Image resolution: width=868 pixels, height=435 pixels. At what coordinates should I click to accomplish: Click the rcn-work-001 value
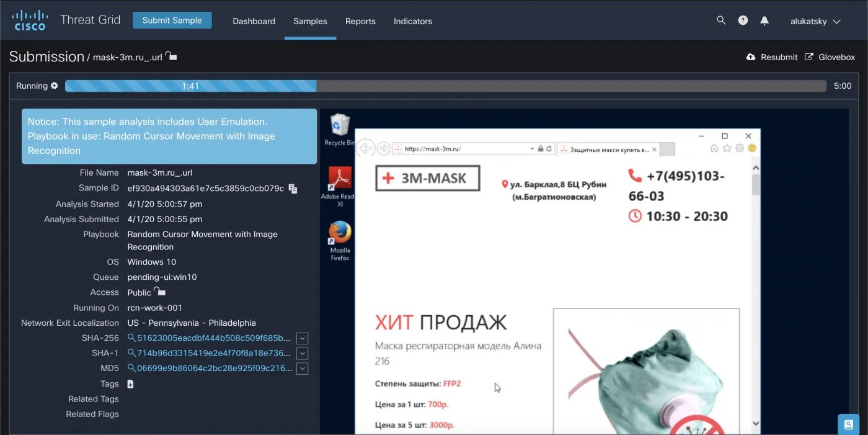click(x=155, y=308)
